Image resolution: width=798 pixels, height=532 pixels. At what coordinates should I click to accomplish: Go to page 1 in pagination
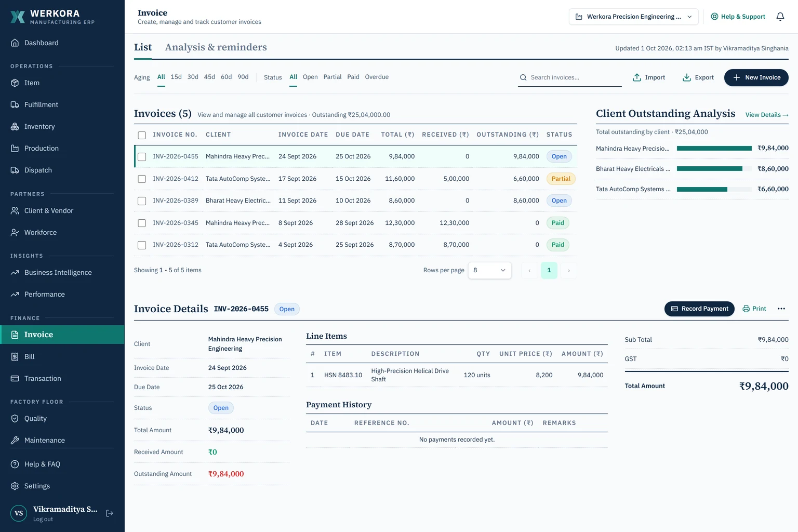(549, 270)
